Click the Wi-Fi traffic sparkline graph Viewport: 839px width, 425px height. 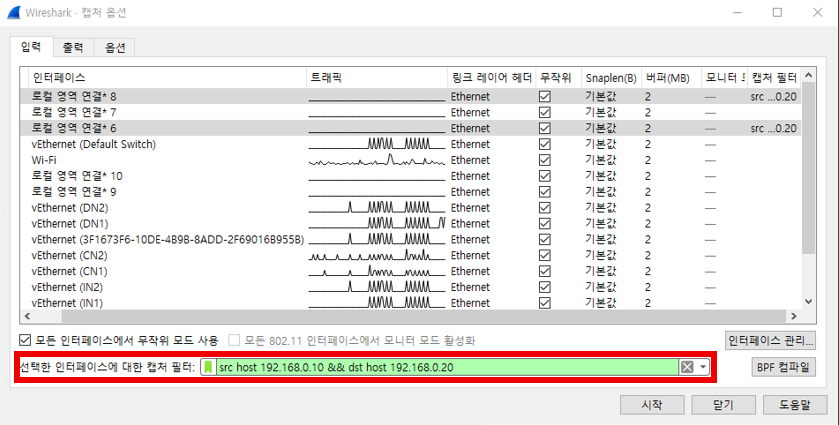376,160
